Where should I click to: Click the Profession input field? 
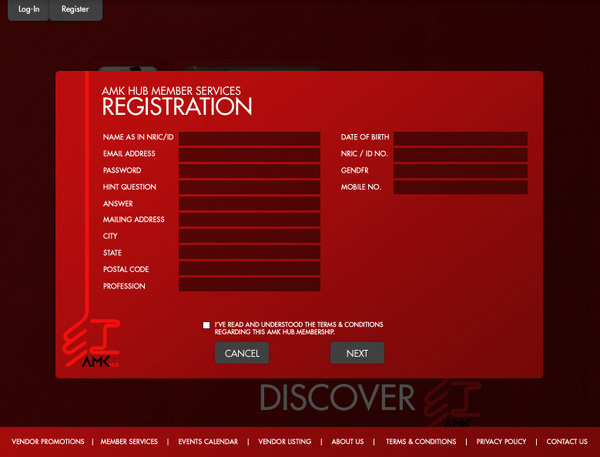coord(249,284)
